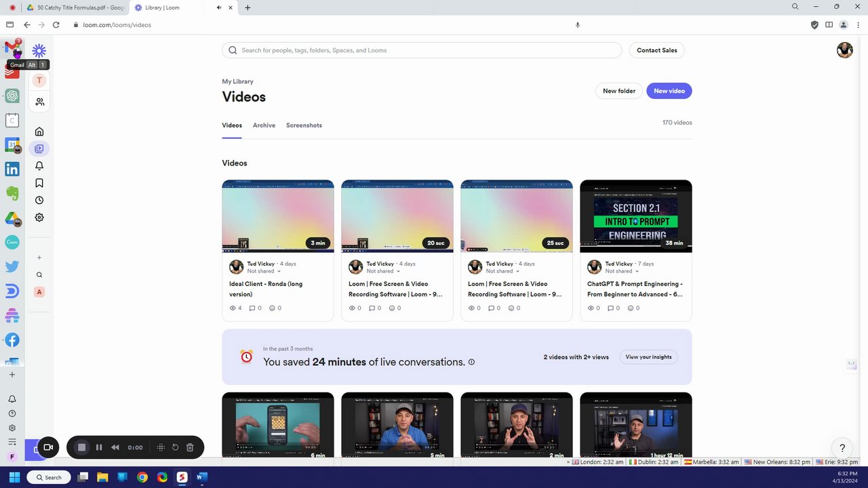
Task: Expand Not shared on Ideal Client card
Action: click(264, 271)
